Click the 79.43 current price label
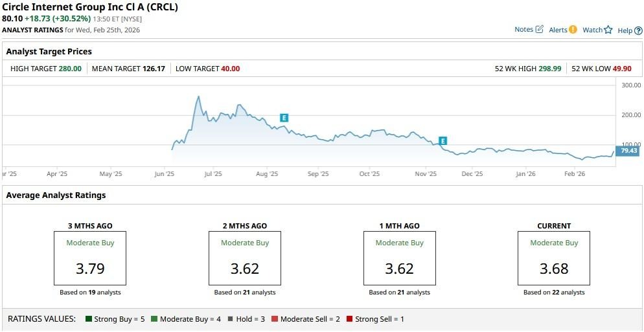Image resolution: width=644 pixels, height=332 pixels. (x=629, y=151)
